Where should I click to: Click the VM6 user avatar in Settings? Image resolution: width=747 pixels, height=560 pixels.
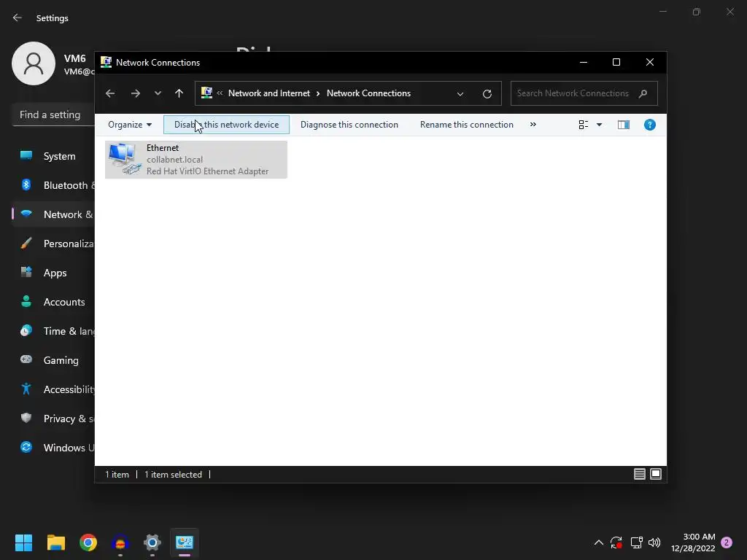tap(34, 64)
